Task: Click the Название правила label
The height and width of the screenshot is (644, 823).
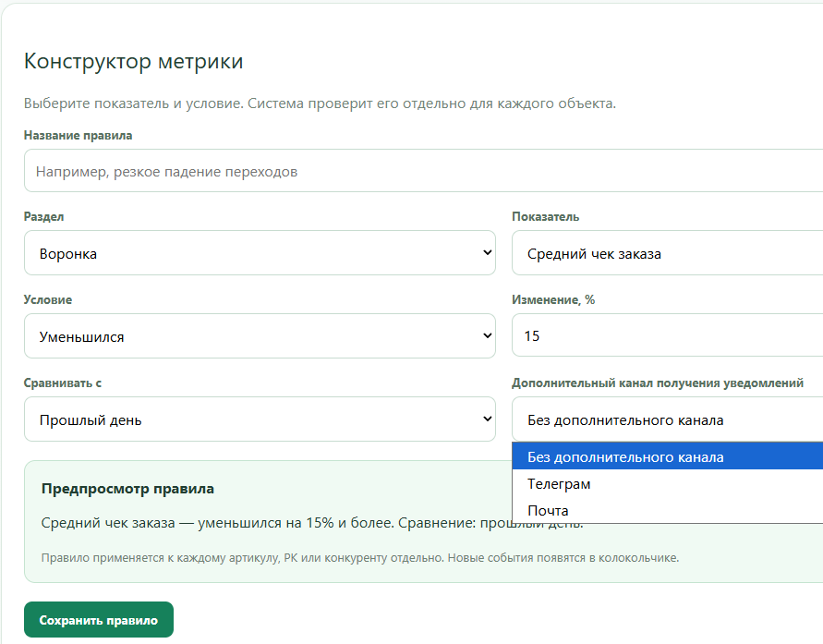Action: point(78,136)
